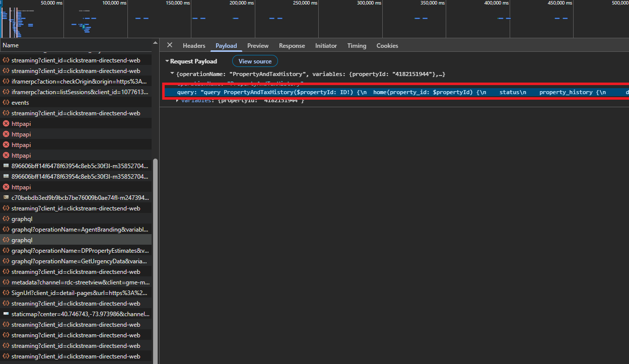
Task: Select the query PropertyAndTaxHistory payload line
Action: click(396, 92)
